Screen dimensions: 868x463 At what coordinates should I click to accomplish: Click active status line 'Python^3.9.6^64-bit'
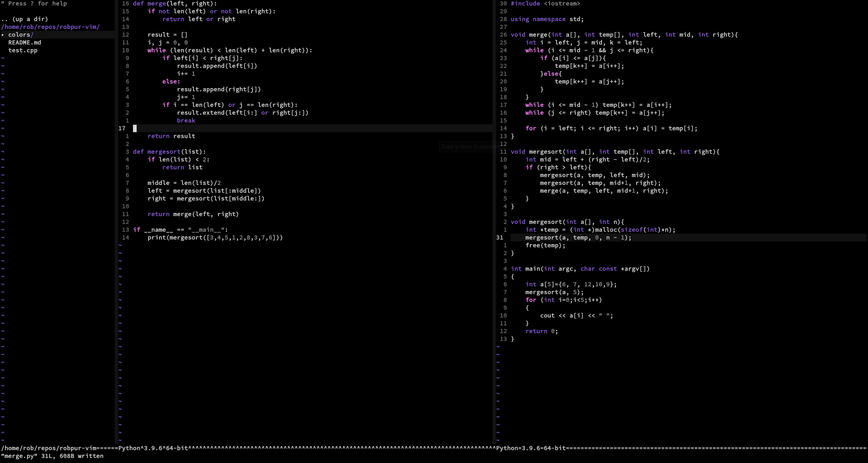153,448
